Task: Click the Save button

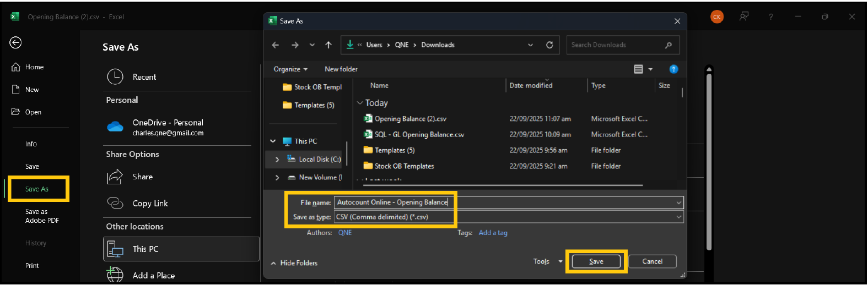Action: point(596,261)
